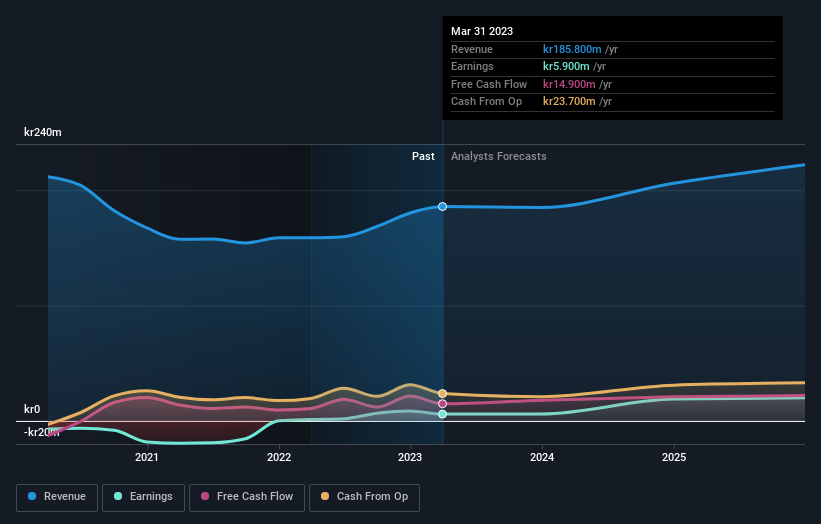This screenshot has width=821, height=524.
Task: Select the Revenue data point marker on chart
Action: 442,207
